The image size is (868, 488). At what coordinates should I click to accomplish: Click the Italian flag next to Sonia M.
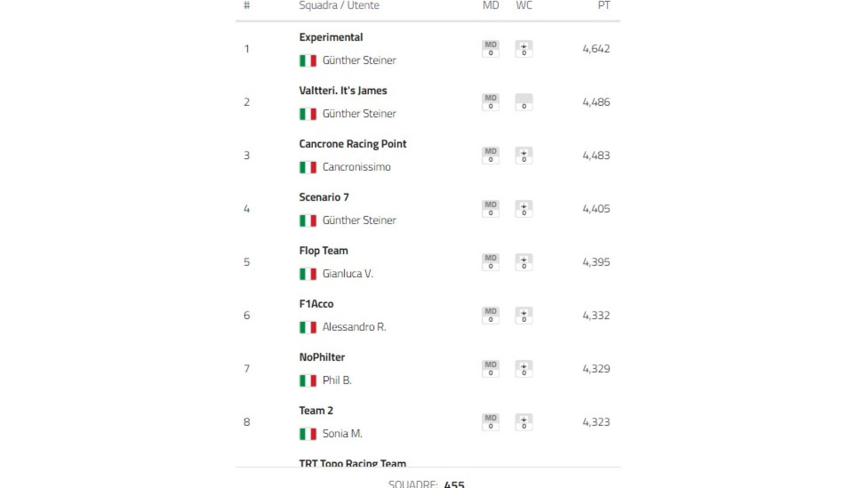click(308, 434)
